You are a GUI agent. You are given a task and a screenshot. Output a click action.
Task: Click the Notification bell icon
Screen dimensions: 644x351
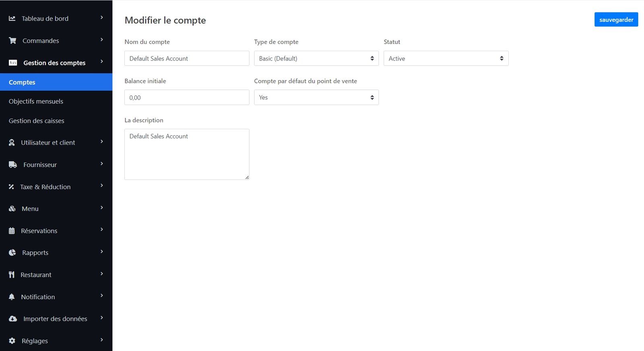pyautogui.click(x=12, y=297)
